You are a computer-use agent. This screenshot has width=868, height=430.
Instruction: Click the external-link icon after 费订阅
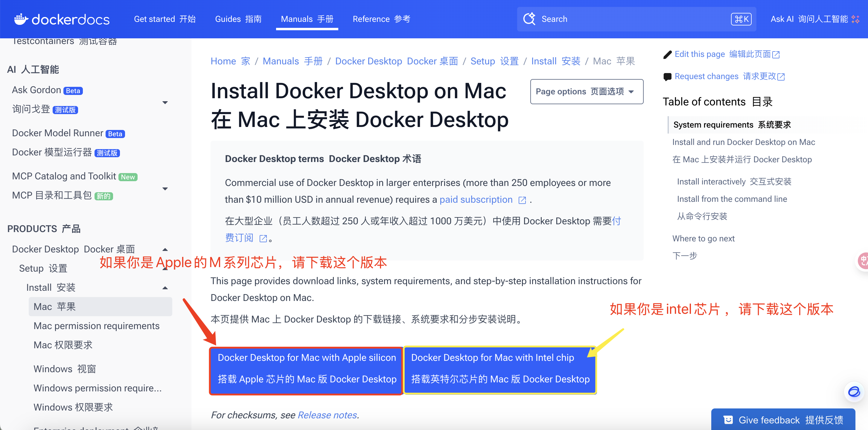coord(263,239)
